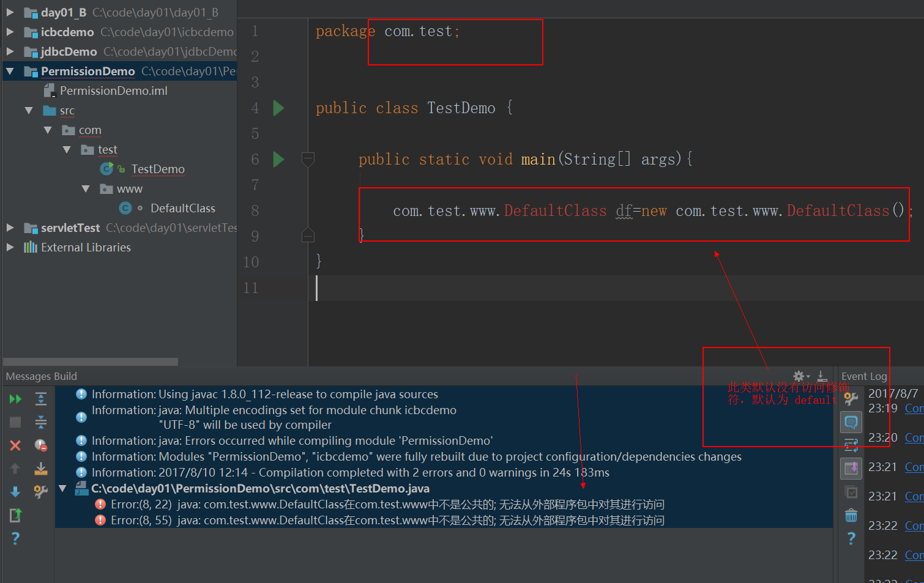Click 'TestDemo' class name in editor
Screen dimensions: 924x583
tap(461, 108)
